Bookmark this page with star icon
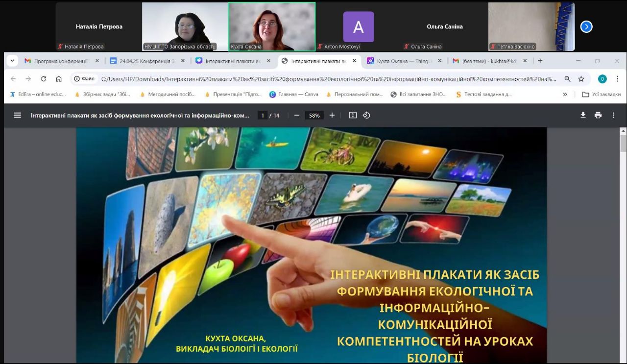 pos(581,79)
